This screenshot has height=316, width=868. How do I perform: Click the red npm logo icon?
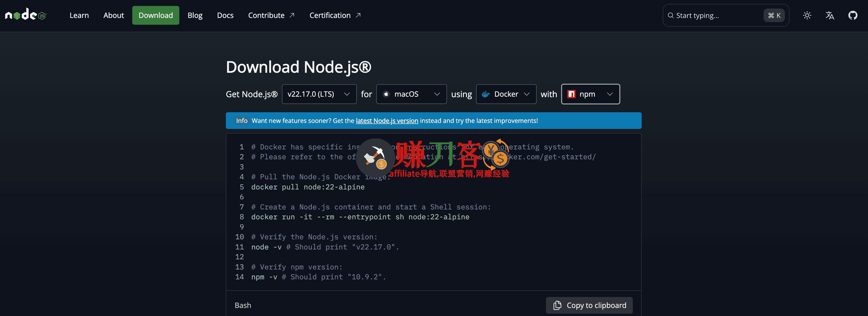coord(571,94)
